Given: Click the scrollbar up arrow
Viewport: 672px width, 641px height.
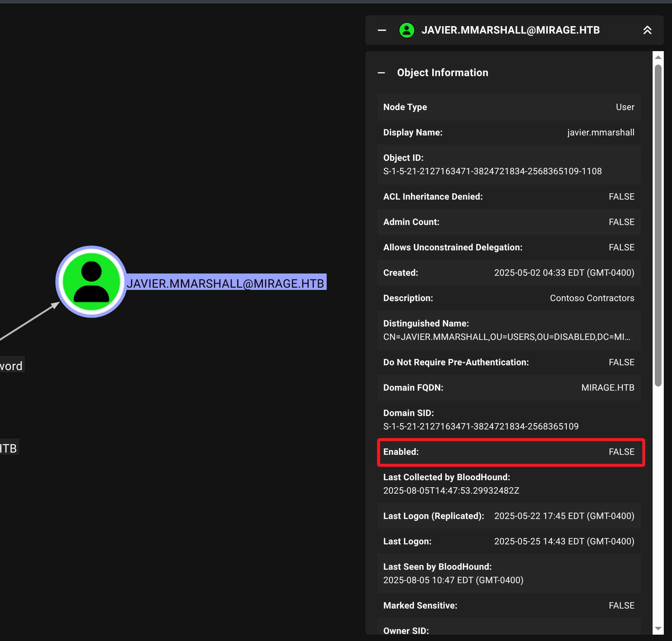Looking at the screenshot, I should pos(658,57).
